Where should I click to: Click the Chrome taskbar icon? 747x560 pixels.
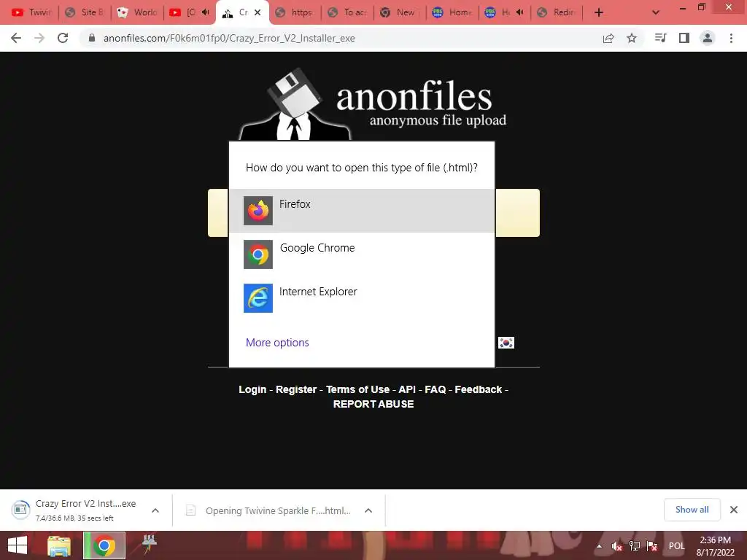(104, 545)
